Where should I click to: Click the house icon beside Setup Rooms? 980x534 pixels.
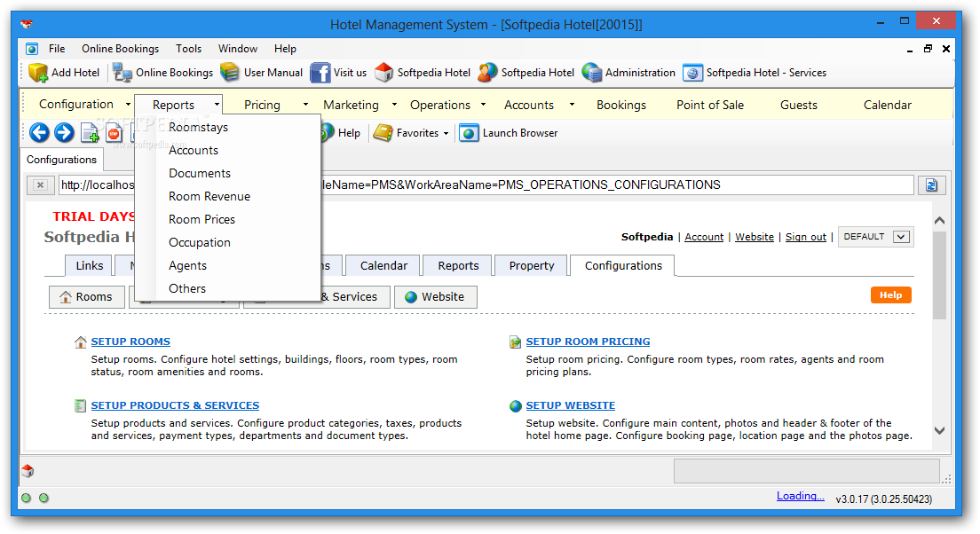tap(81, 342)
